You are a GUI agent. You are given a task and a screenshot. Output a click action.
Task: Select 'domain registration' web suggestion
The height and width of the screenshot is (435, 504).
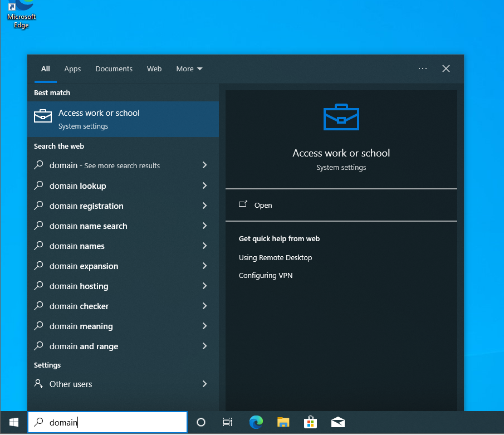(x=123, y=206)
